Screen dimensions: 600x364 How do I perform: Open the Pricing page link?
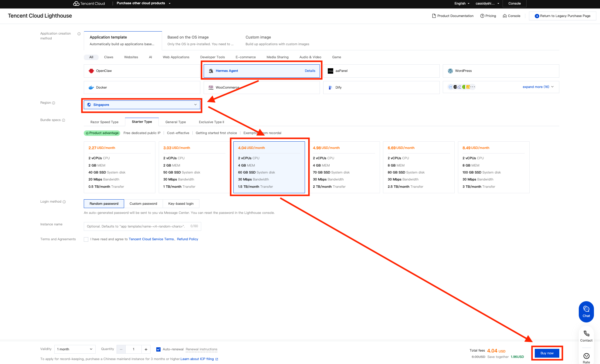pos(488,16)
